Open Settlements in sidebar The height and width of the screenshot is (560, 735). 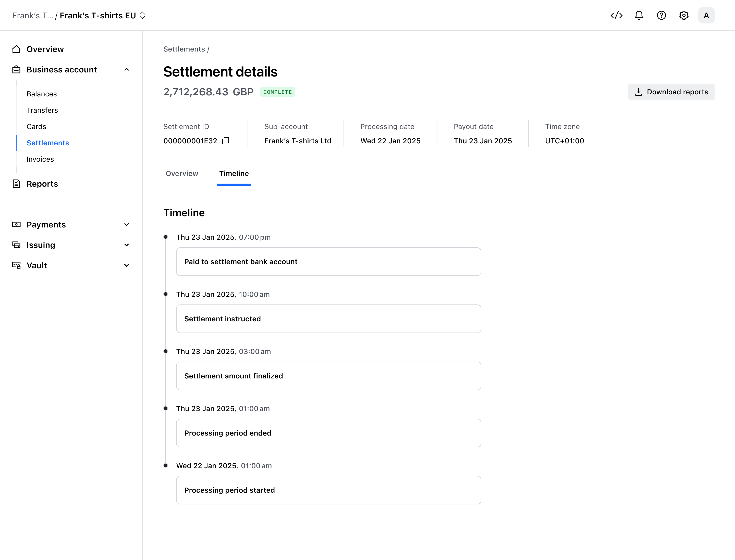(x=48, y=143)
